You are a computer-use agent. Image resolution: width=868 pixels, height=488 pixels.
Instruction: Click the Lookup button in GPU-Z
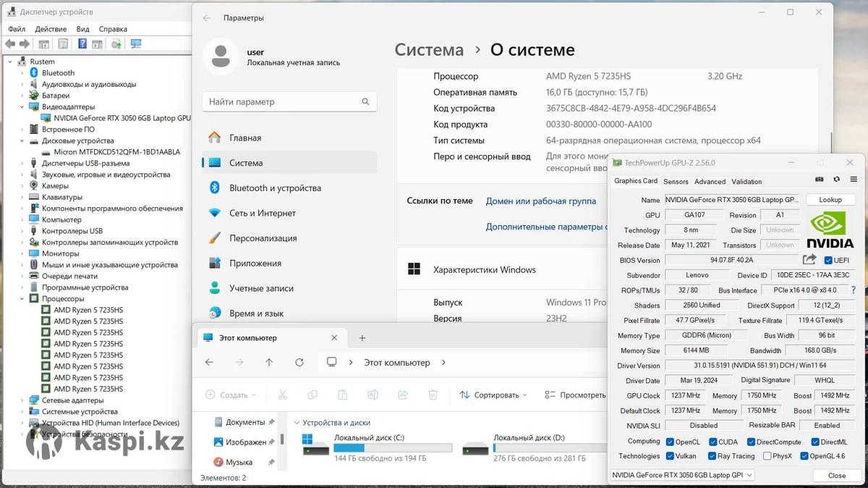(830, 200)
